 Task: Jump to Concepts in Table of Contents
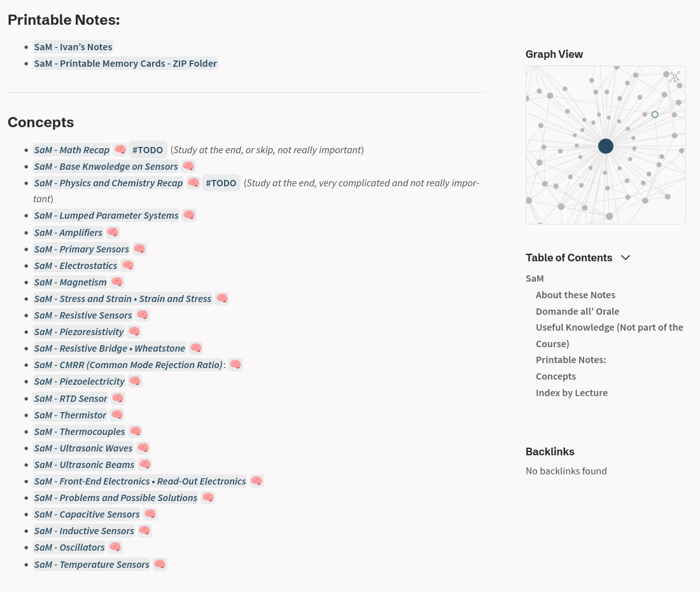[x=556, y=376]
